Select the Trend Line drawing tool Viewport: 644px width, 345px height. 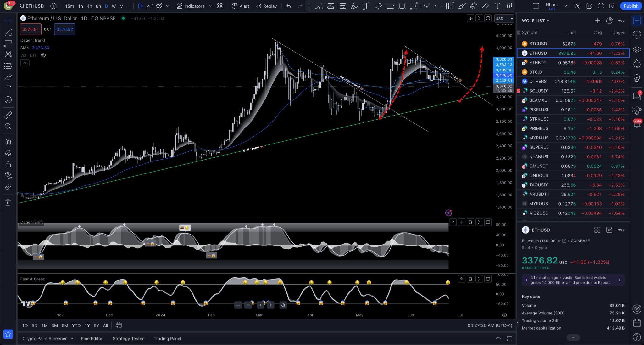tap(8, 32)
